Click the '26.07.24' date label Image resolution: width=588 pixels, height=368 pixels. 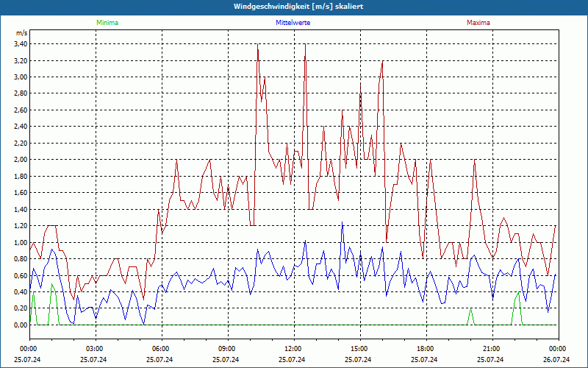click(556, 359)
